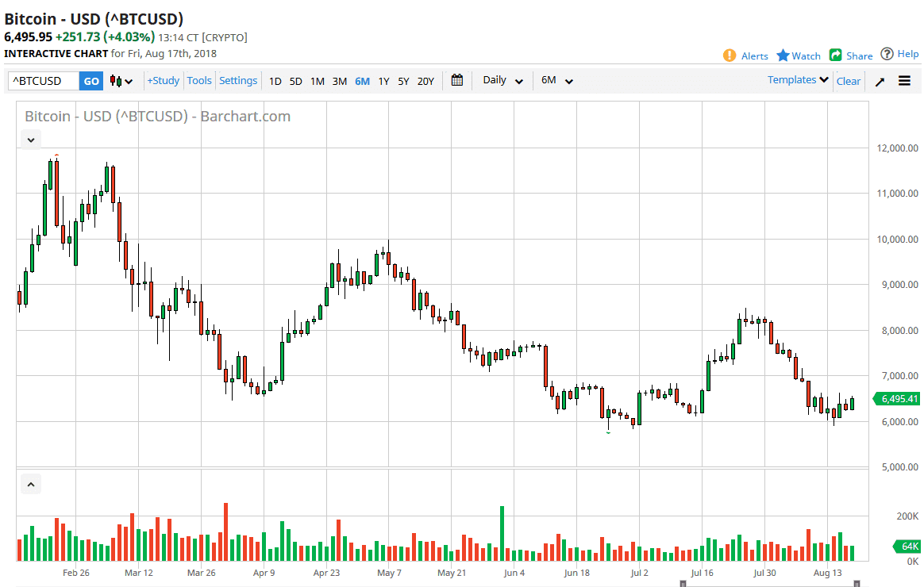Viewport: 924px width, 587px height.
Task: Open the Alerts notifications
Action: coord(745,56)
